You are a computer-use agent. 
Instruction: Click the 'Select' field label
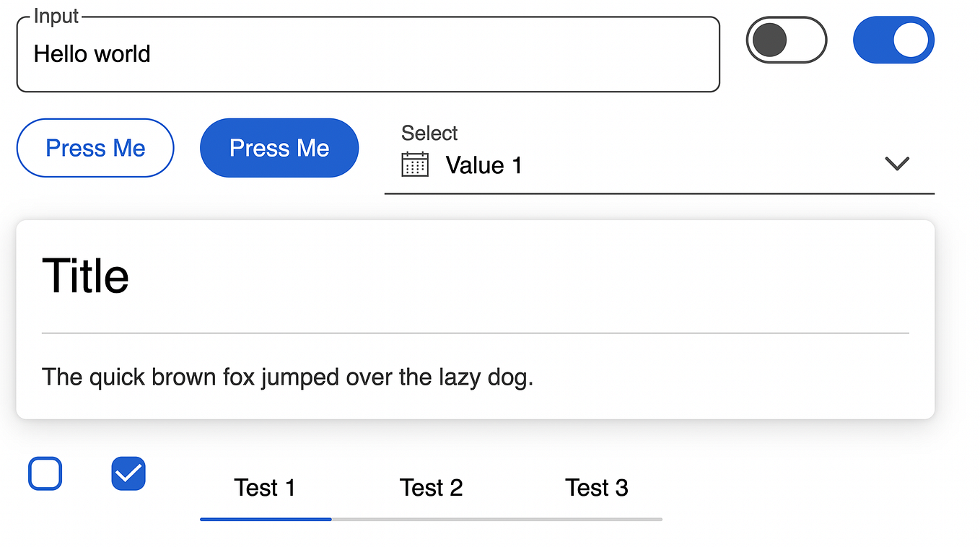tap(429, 134)
